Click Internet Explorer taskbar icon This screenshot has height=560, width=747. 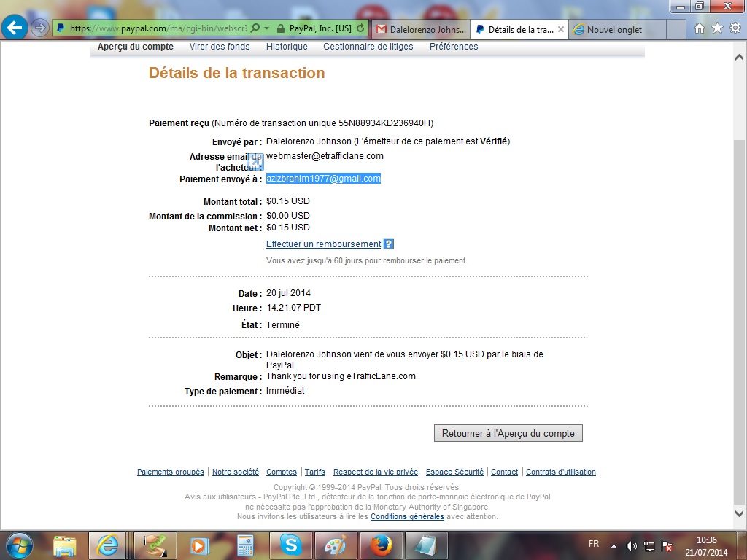107,545
